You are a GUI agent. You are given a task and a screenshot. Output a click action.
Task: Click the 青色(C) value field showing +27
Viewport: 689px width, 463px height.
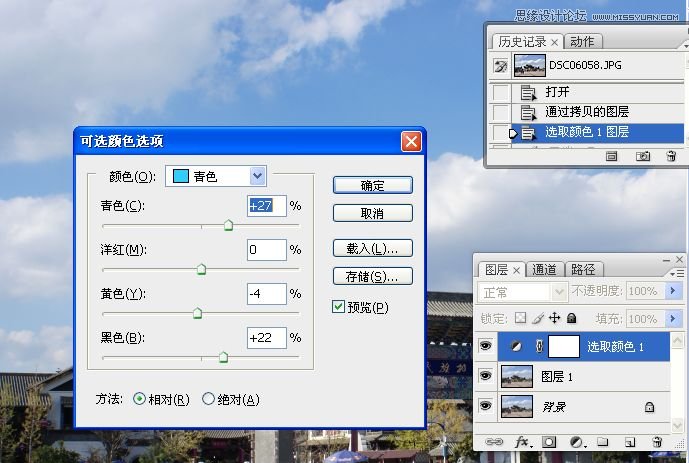[267, 206]
